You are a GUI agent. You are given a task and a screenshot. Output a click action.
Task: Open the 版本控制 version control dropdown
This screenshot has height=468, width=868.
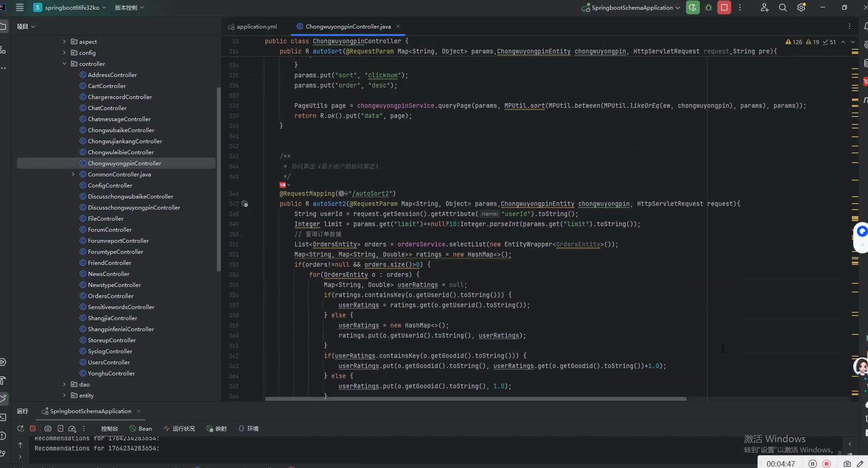point(129,7)
